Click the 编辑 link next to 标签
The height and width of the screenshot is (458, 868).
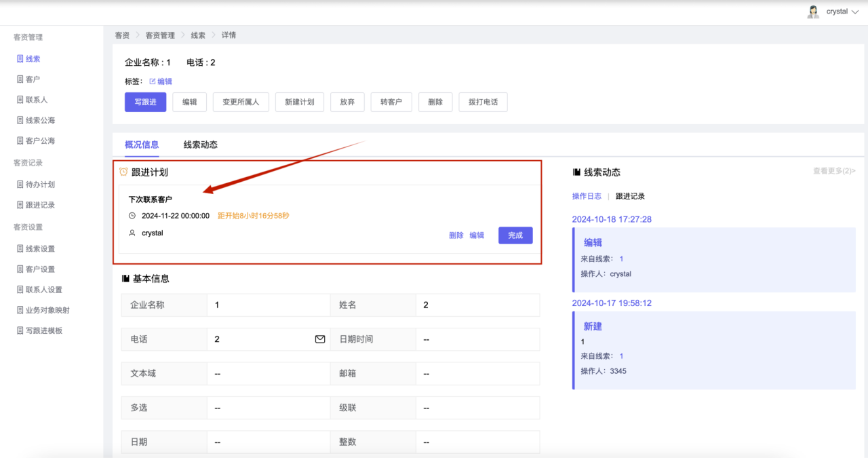[165, 81]
